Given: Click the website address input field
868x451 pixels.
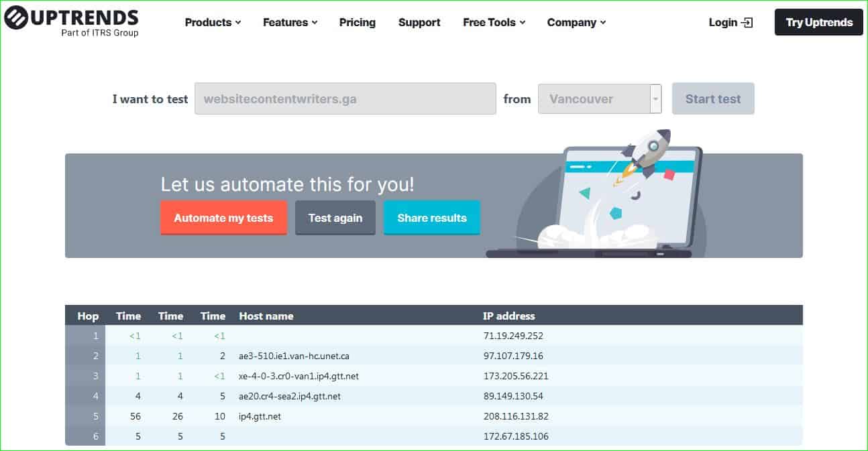Looking at the screenshot, I should pos(345,99).
